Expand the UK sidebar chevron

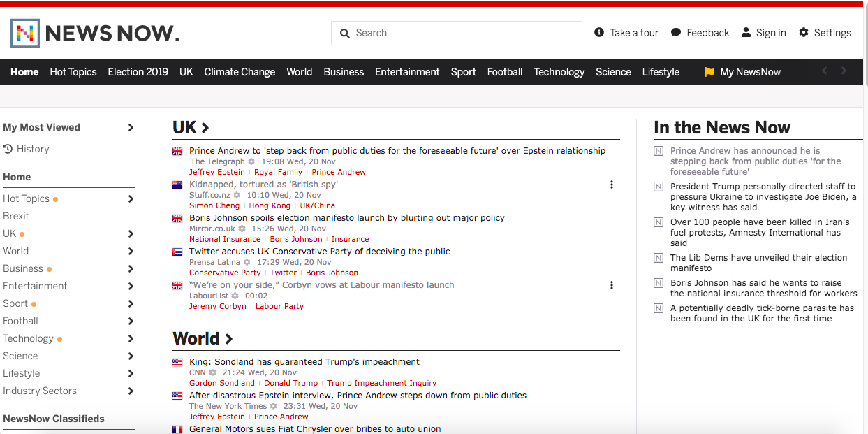click(x=131, y=233)
